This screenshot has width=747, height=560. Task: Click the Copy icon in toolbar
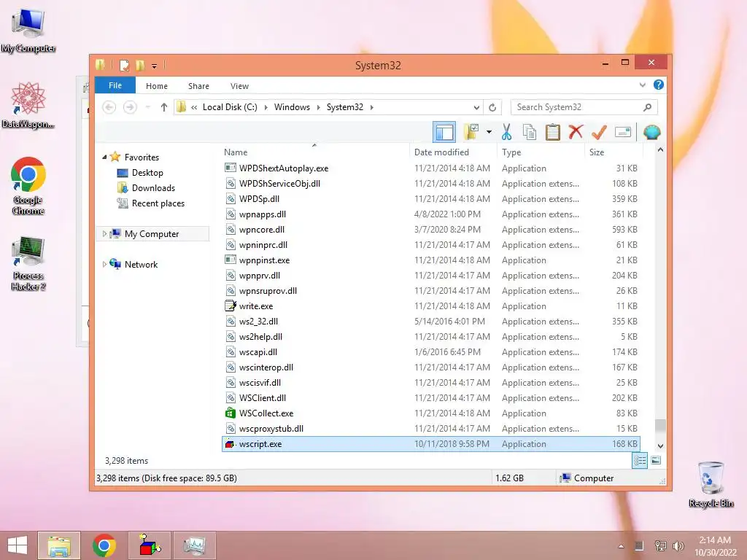[x=530, y=132]
